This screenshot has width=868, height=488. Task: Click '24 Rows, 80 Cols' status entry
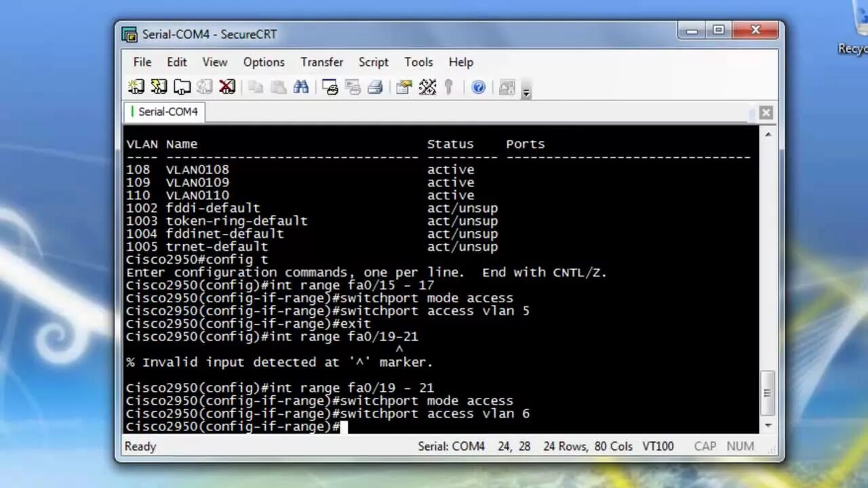(588, 446)
